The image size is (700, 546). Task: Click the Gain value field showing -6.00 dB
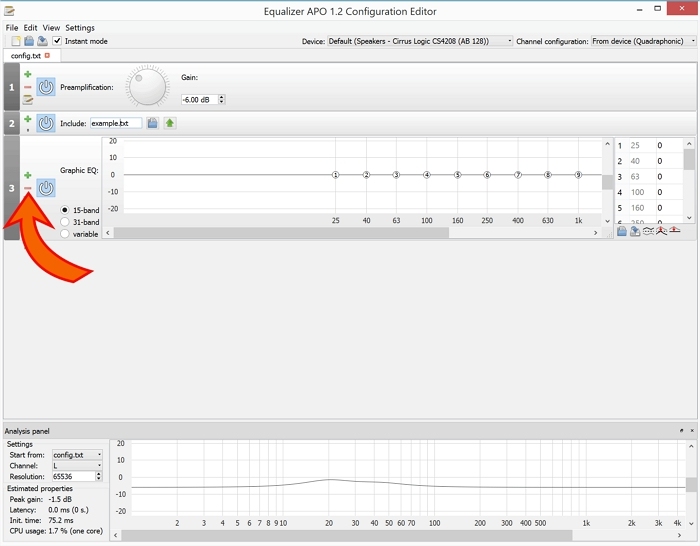199,100
